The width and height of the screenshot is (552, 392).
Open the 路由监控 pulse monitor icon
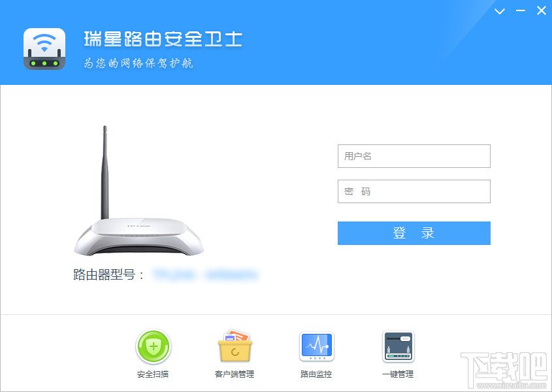316,346
